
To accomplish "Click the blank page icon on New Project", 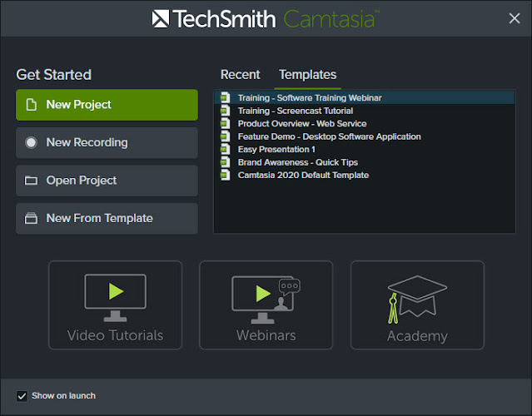I will click(x=31, y=105).
